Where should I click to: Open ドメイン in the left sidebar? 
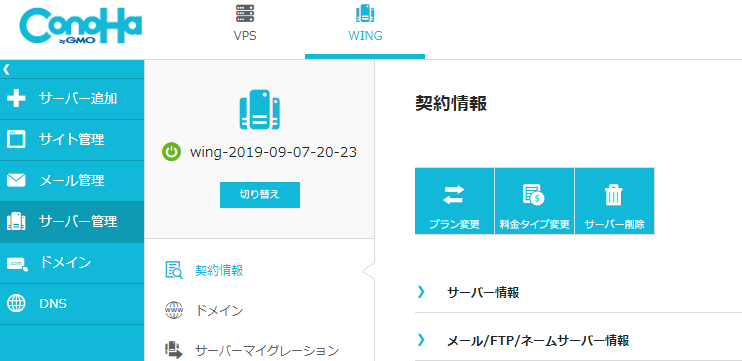(x=72, y=263)
